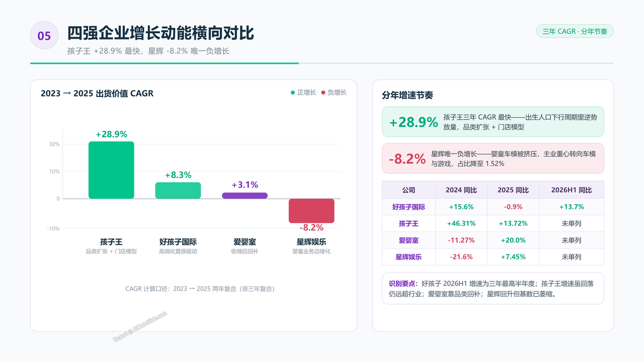The height and width of the screenshot is (362, 644).
Task: Click the callout text starting with 孩子王三年 CAGR 最快
Action: [x=520, y=122]
